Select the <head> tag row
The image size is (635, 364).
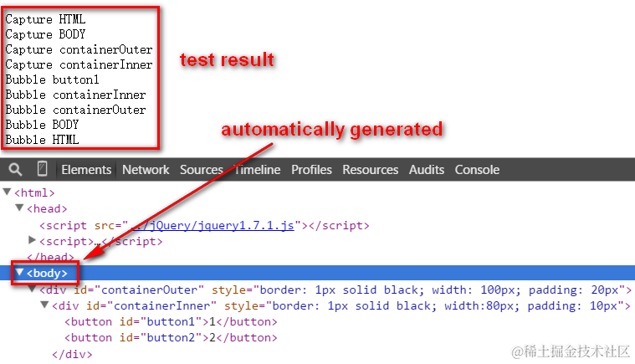tap(47, 209)
